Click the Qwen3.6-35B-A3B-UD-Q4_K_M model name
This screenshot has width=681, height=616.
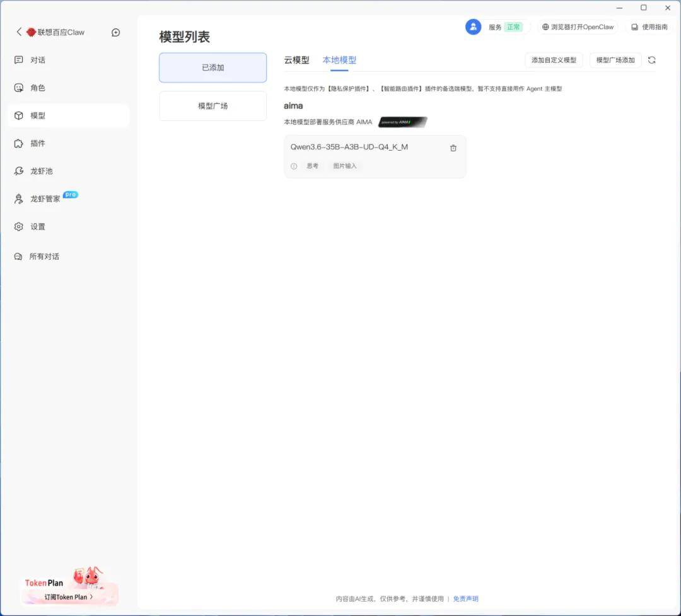pyautogui.click(x=349, y=147)
